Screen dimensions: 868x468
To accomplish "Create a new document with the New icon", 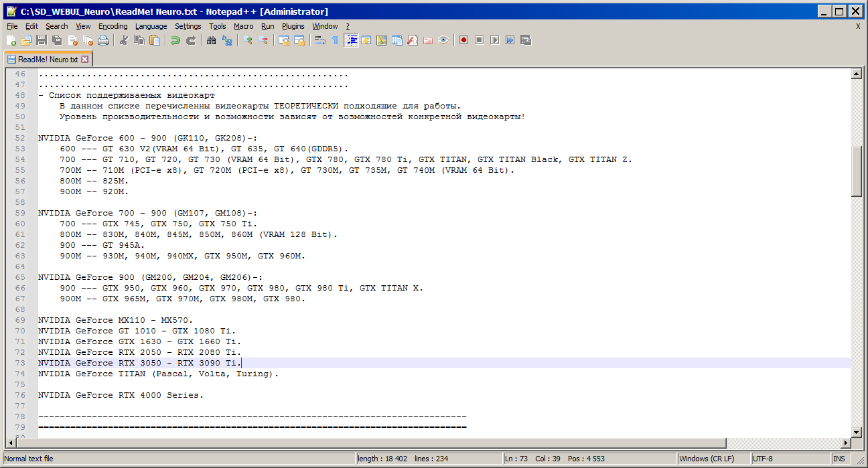I will pyautogui.click(x=11, y=40).
